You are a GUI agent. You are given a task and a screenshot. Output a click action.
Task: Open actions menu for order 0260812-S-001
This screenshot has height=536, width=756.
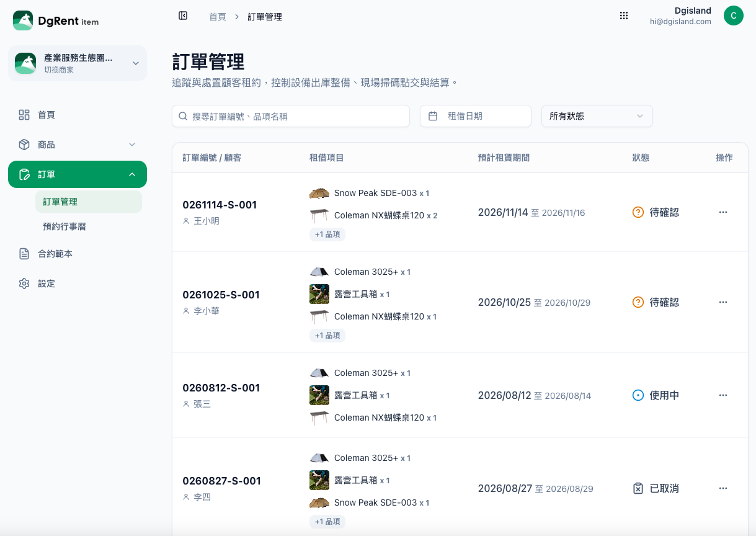723,395
